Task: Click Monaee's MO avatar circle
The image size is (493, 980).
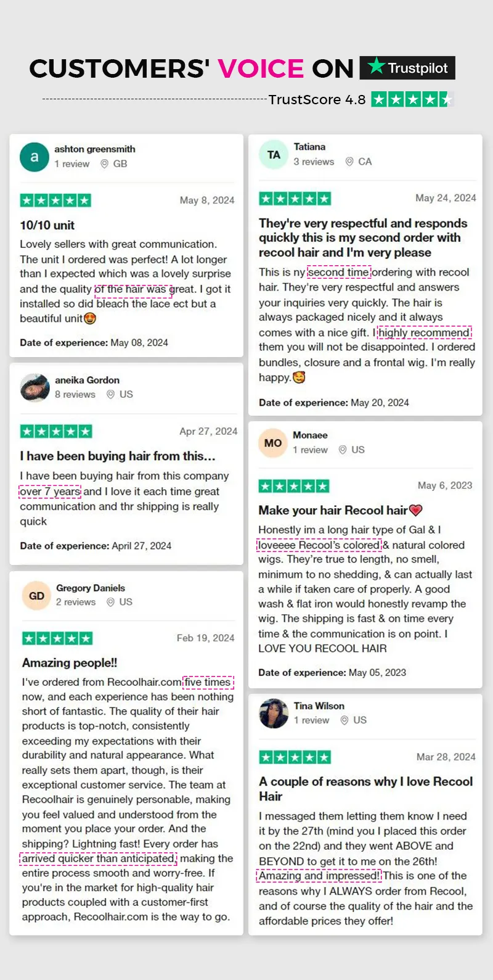Action: click(273, 443)
